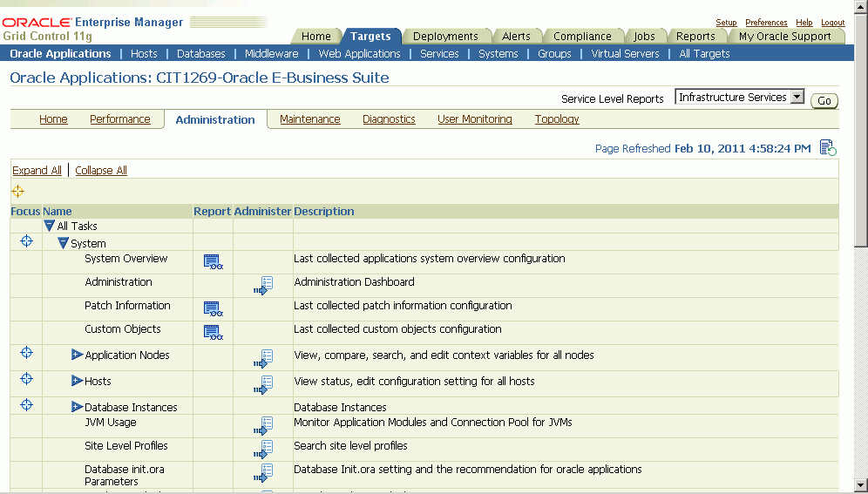Click JVM Usage administer icon

(263, 426)
